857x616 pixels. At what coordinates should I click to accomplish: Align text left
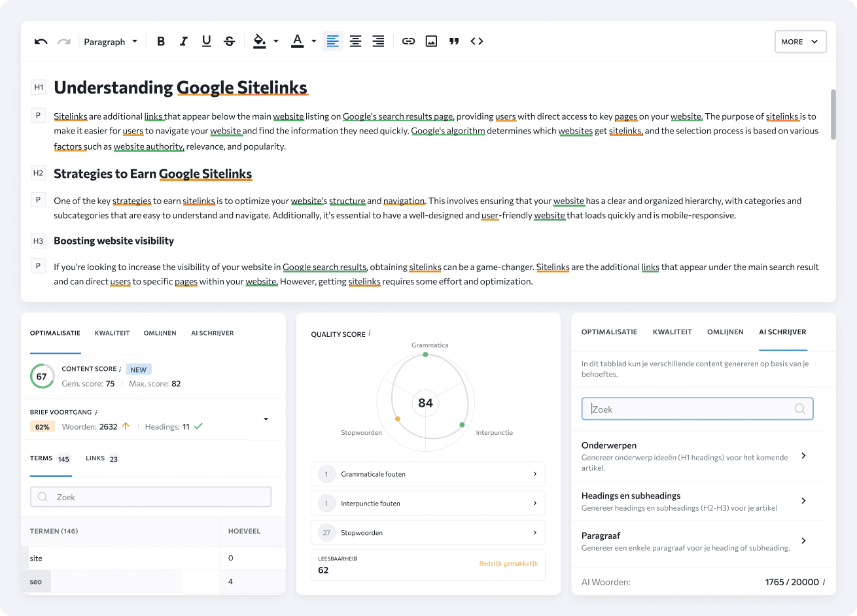pos(333,41)
